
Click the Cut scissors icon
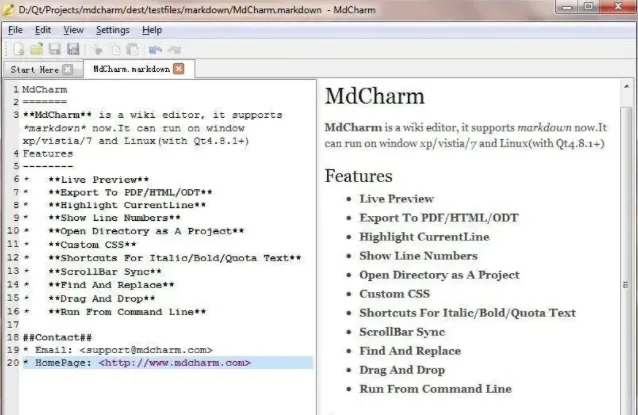point(97,50)
